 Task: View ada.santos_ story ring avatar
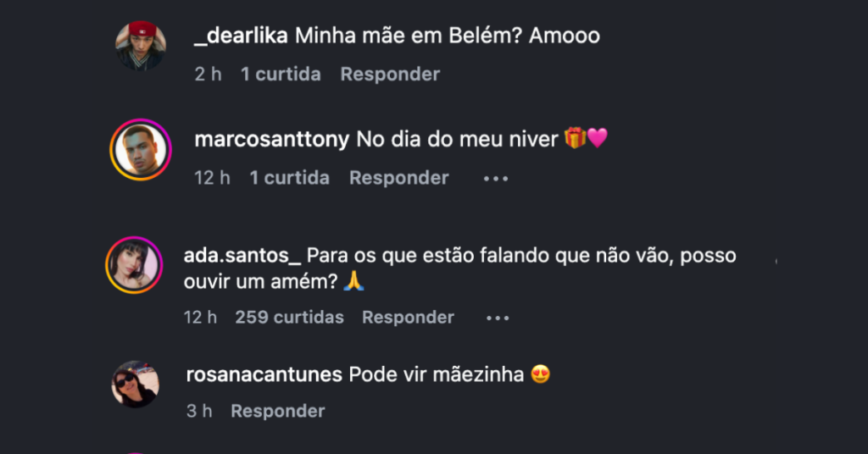pos(134,265)
